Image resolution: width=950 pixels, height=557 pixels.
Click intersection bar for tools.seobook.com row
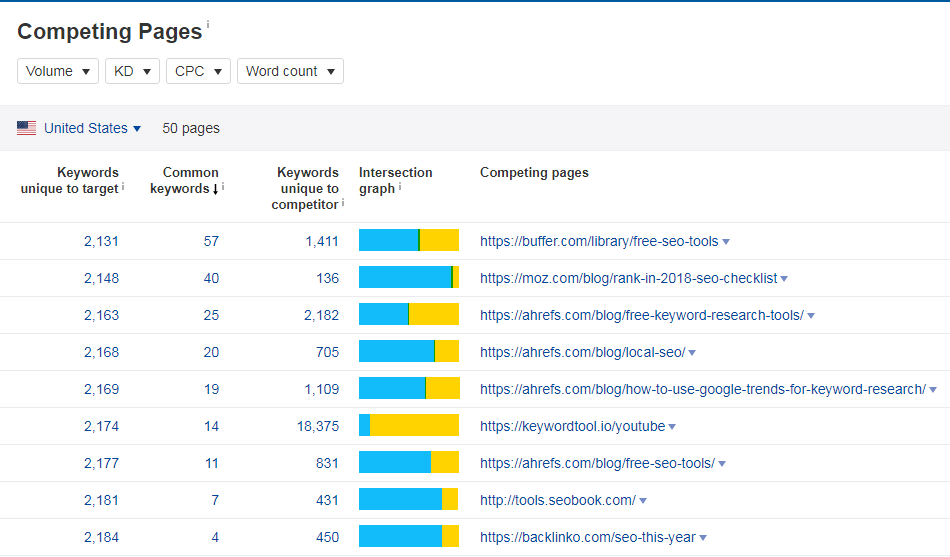click(409, 499)
